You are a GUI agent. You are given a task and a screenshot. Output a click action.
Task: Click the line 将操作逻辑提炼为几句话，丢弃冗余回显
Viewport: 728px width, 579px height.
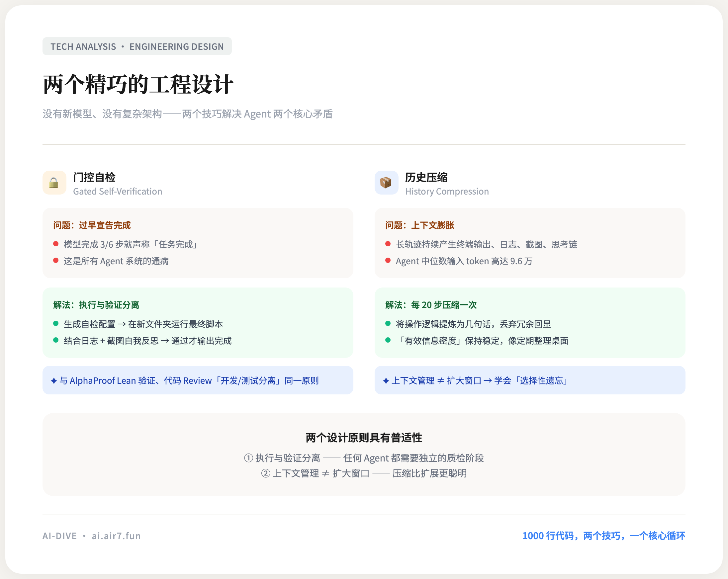click(473, 324)
